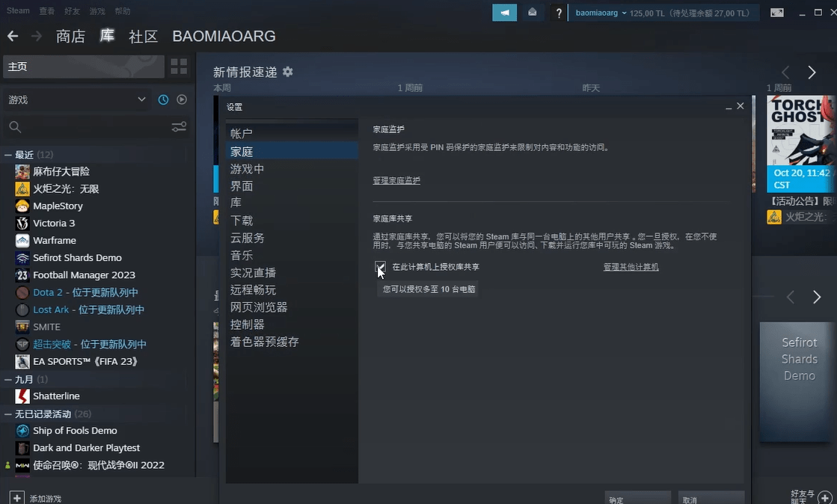This screenshot has width=837, height=504.
Task: Select 控制器 settings category
Action: (x=292, y=325)
